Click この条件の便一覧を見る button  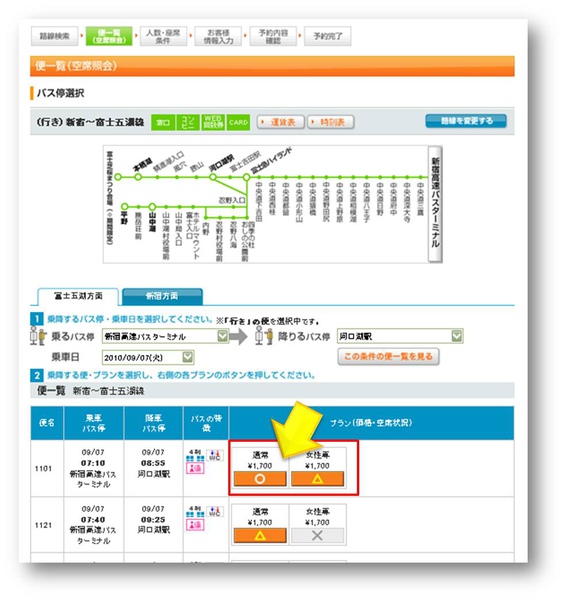click(388, 357)
